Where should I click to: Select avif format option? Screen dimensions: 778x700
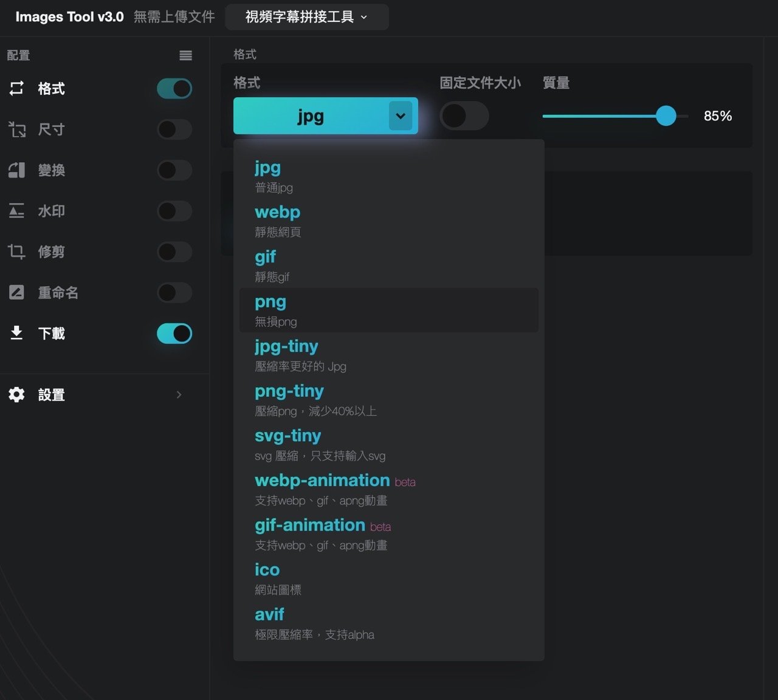point(389,623)
